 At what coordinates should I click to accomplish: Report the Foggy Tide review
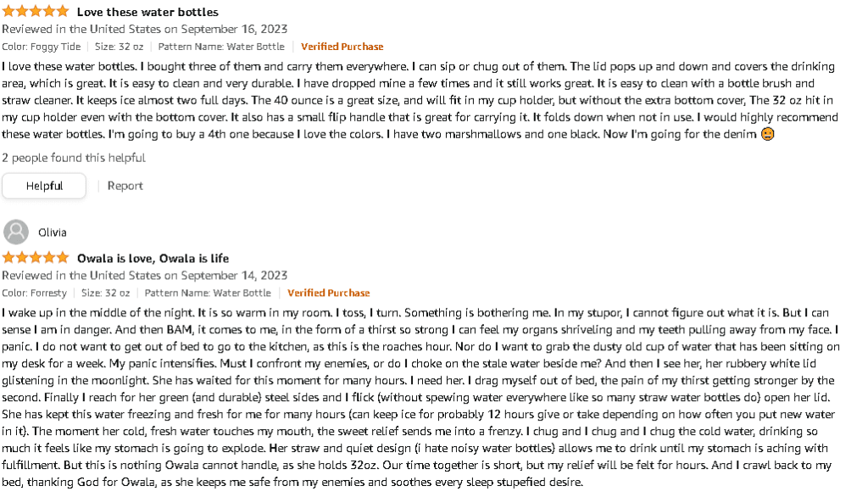(125, 186)
